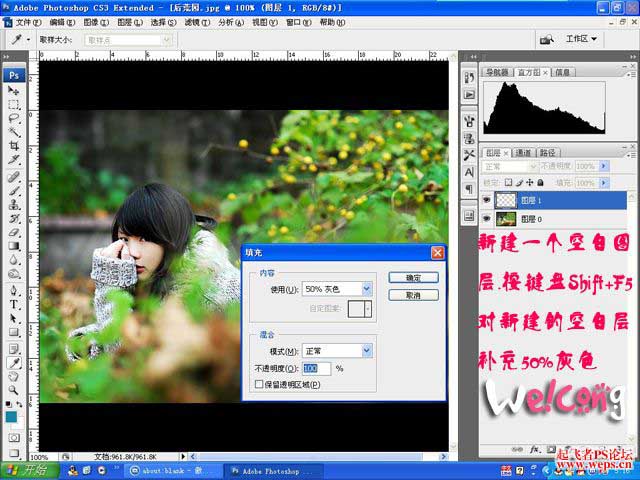Open the 文件 menu

point(29,22)
